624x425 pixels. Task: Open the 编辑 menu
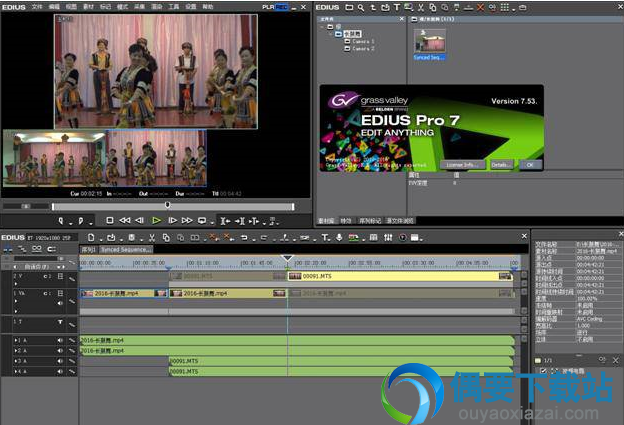point(54,7)
